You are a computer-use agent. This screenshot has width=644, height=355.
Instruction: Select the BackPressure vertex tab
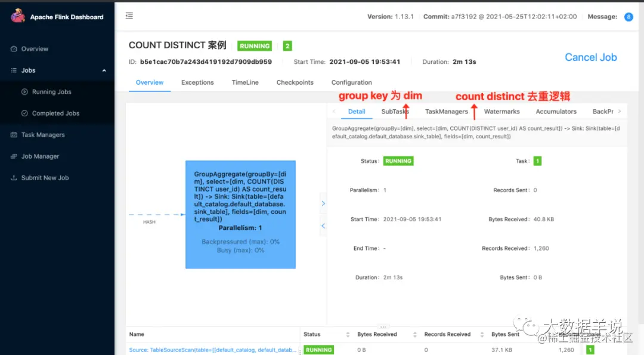[603, 112]
